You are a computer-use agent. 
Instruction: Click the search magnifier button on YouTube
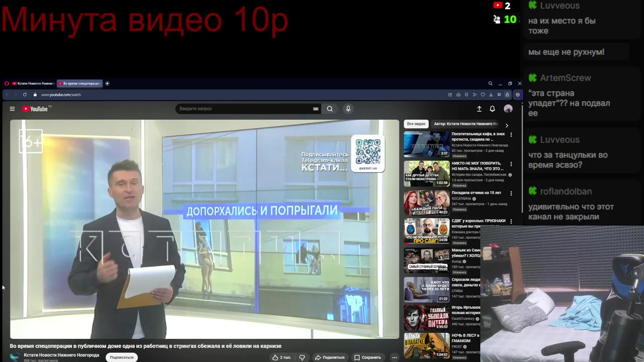point(330,109)
